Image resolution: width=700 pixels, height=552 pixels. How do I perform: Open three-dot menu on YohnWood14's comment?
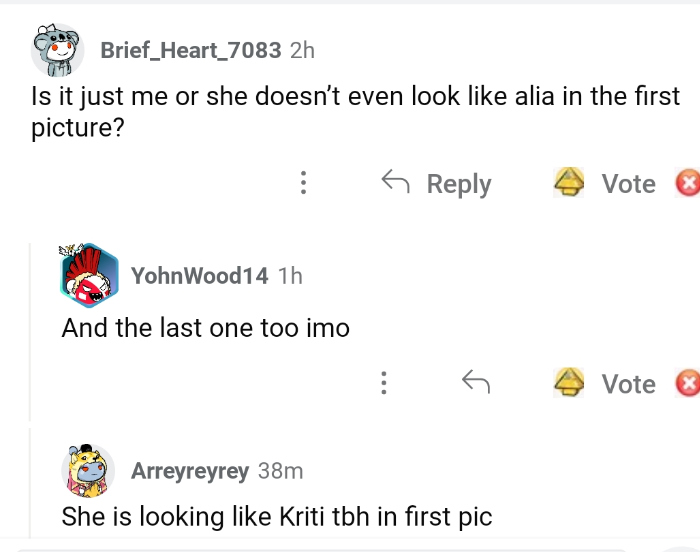click(383, 383)
